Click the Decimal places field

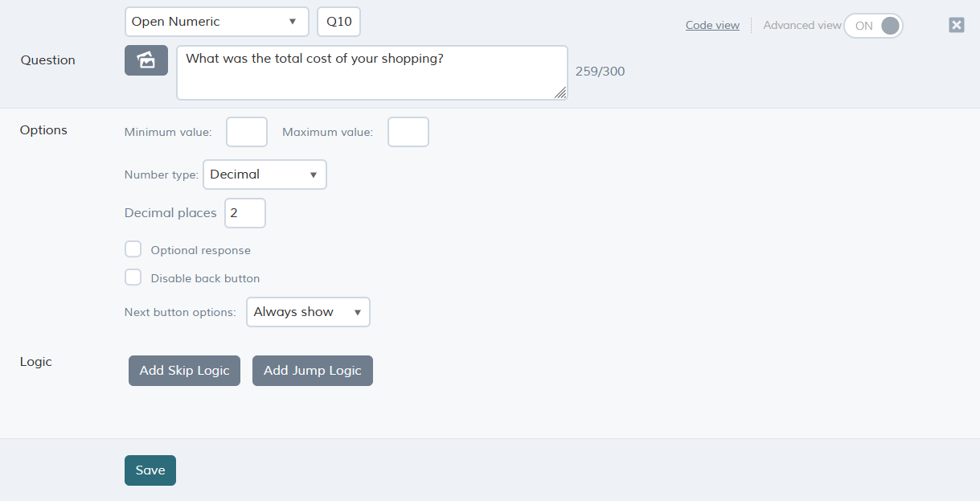pyautogui.click(x=245, y=213)
